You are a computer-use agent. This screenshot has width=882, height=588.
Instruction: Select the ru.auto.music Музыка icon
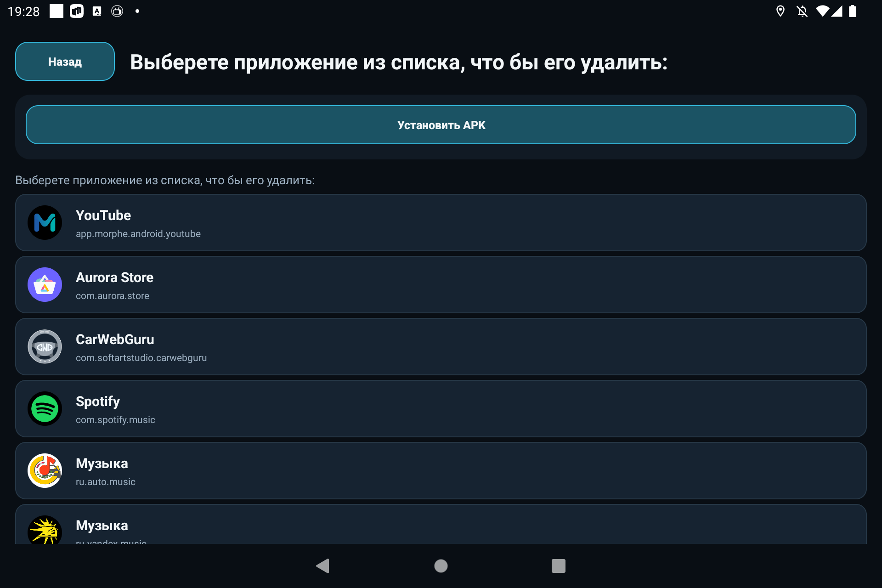coord(45,471)
